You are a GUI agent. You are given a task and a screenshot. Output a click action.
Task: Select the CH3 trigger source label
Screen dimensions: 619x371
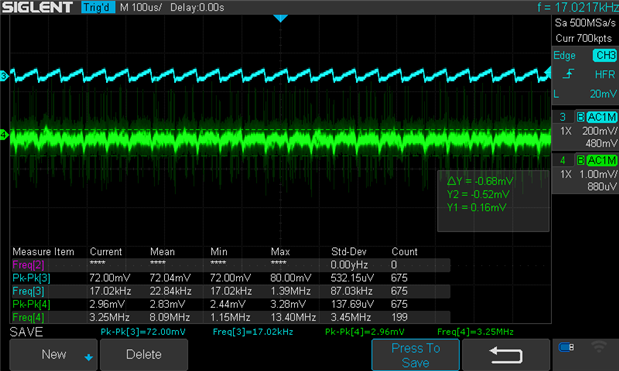click(604, 55)
